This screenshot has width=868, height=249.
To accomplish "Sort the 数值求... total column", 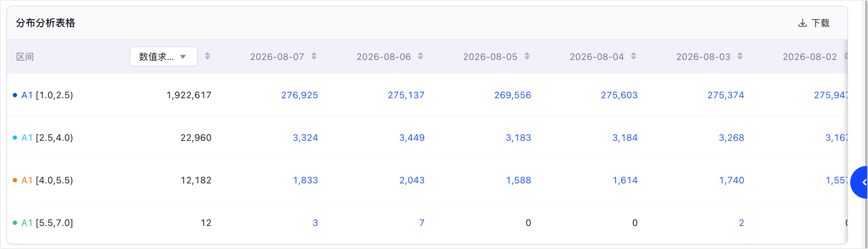I will 207,56.
